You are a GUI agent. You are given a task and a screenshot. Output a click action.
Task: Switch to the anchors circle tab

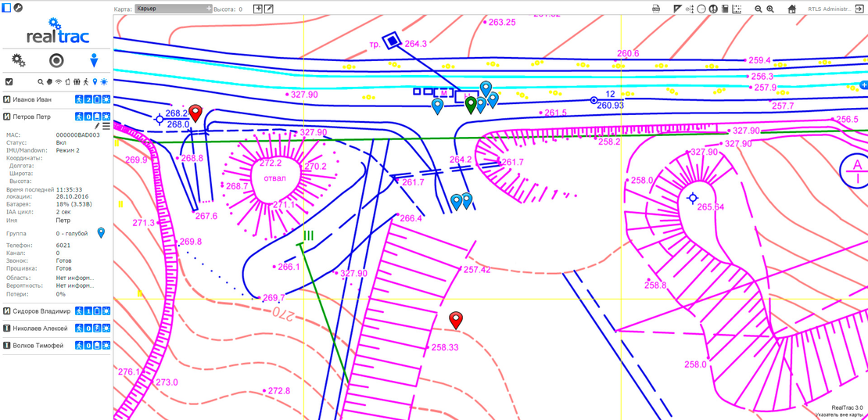click(56, 61)
